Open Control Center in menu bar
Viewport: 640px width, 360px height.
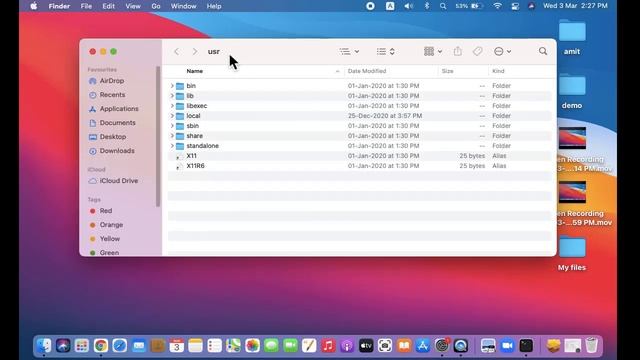515,6
